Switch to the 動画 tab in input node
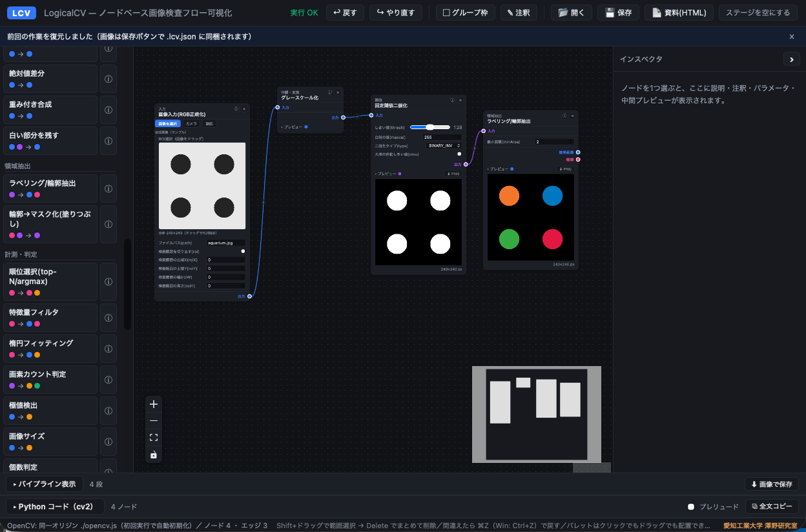The width and height of the screenshot is (806, 532). [209, 123]
